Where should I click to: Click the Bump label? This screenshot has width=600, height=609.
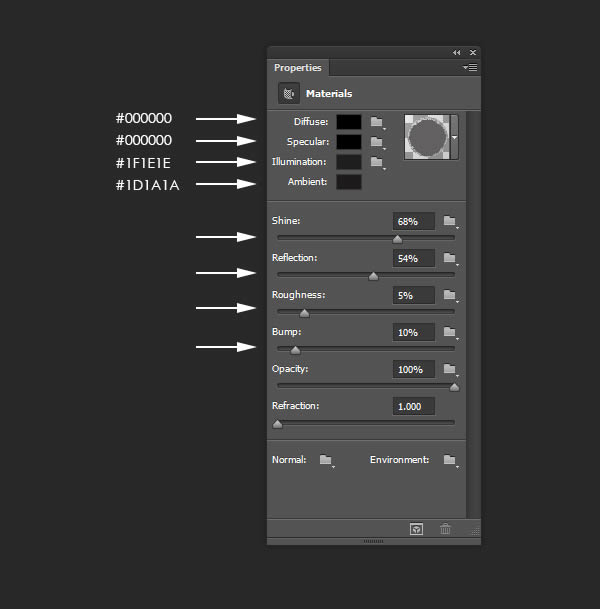point(287,332)
